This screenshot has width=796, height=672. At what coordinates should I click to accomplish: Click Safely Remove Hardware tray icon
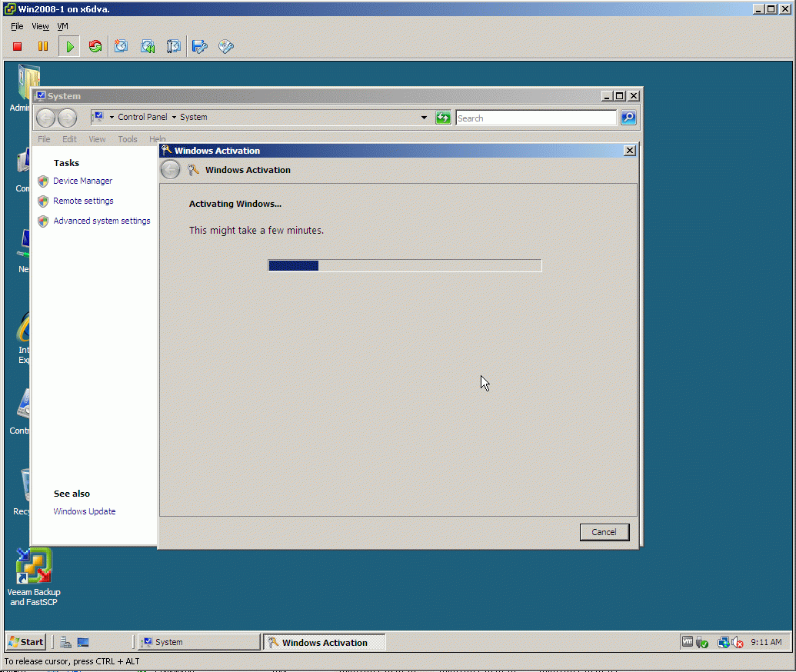point(702,643)
